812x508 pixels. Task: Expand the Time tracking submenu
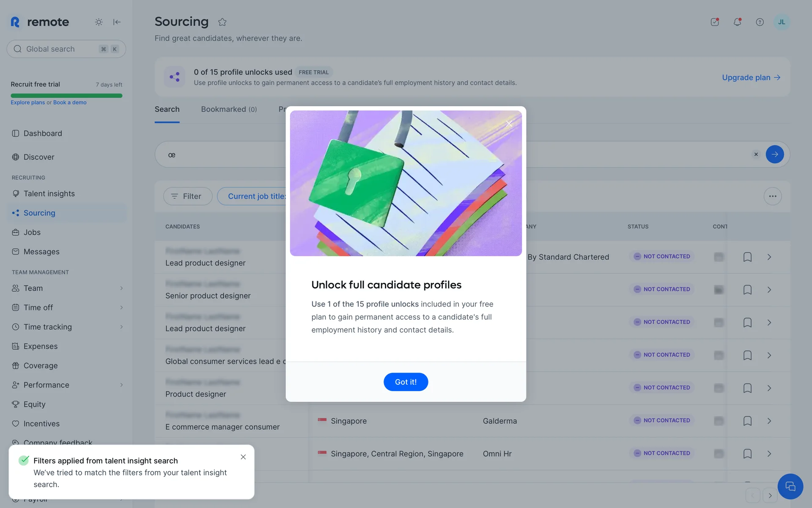pyautogui.click(x=121, y=327)
